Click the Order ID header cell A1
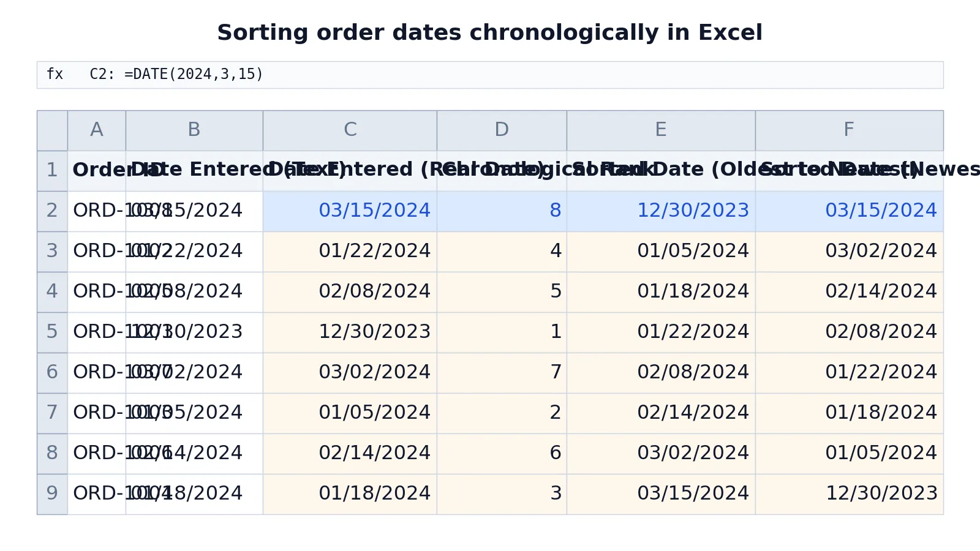 pyautogui.click(x=96, y=171)
